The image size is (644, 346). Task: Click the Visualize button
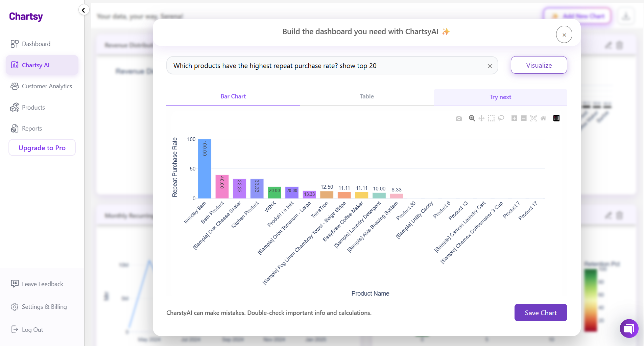pos(539,65)
